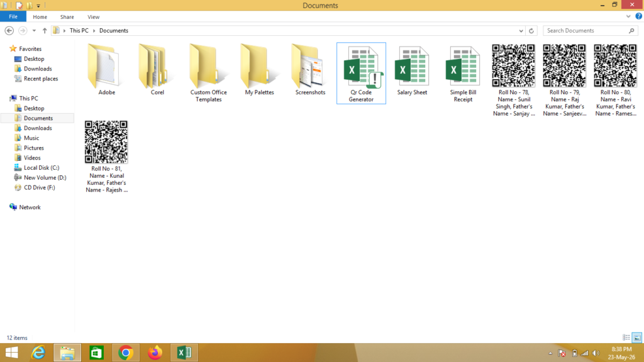
Task: Click 'Documents' in the address path
Action: click(x=114, y=31)
